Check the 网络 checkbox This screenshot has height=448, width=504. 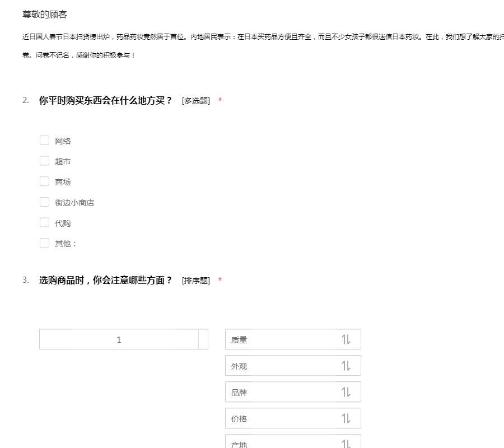pos(45,140)
